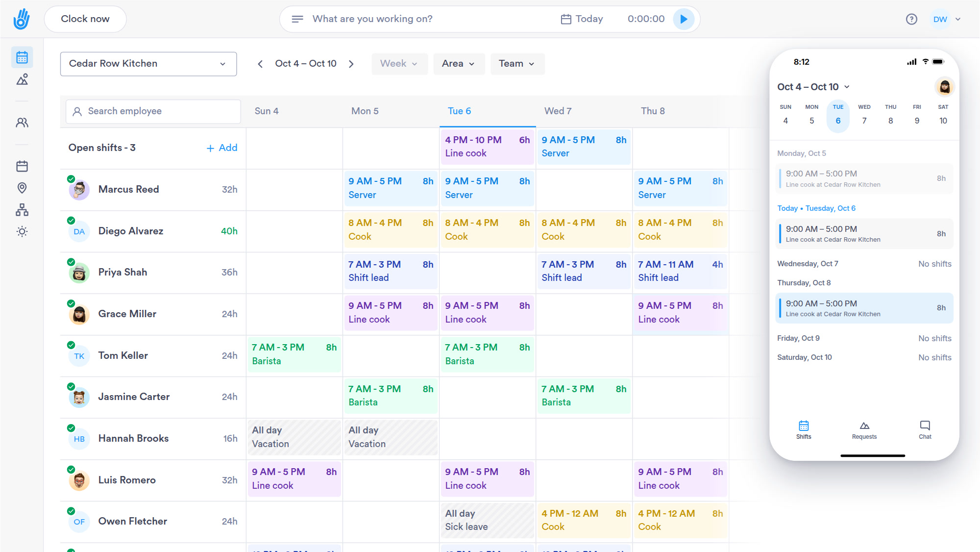Open Priya Shah 7 AM - 11 AM shift
Screen dimensions: 980x552
coord(681,271)
